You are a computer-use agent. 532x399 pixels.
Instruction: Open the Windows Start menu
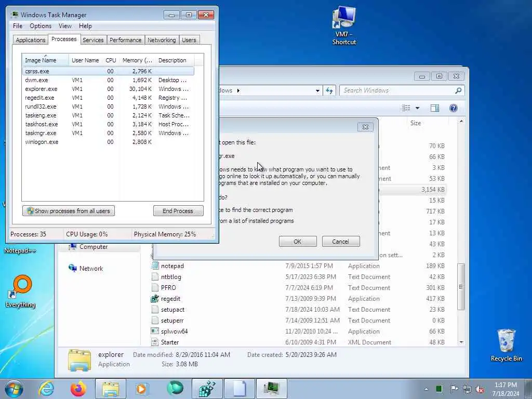click(14, 389)
